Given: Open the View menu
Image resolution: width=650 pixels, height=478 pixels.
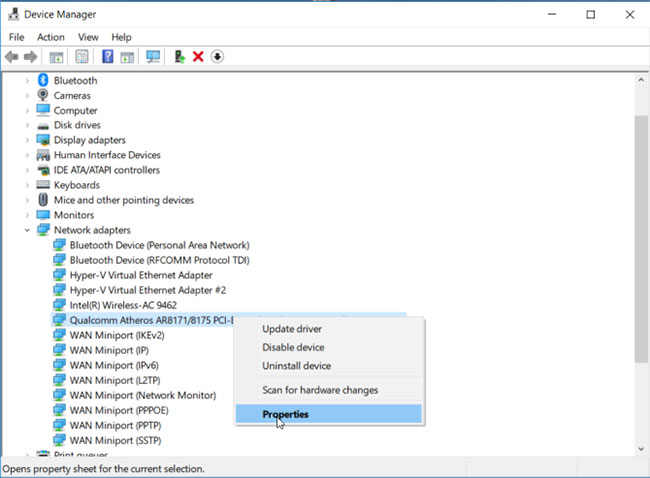Looking at the screenshot, I should click(x=88, y=37).
